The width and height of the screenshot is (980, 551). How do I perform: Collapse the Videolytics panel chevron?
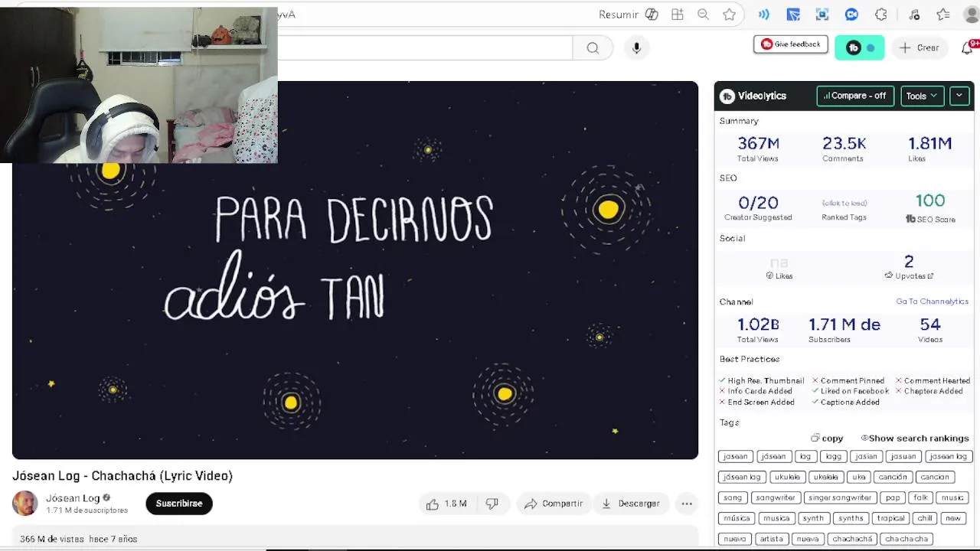click(x=959, y=96)
